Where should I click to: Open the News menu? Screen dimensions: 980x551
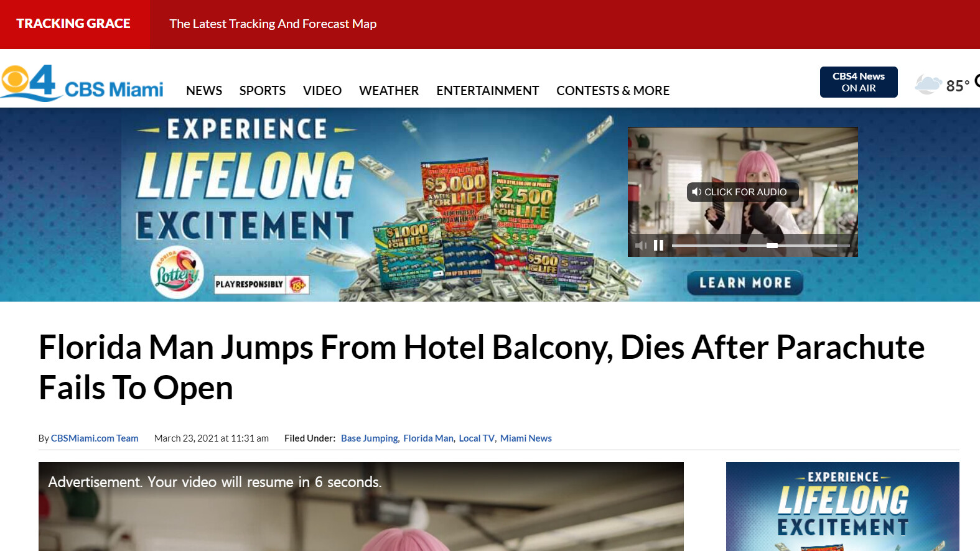(204, 91)
